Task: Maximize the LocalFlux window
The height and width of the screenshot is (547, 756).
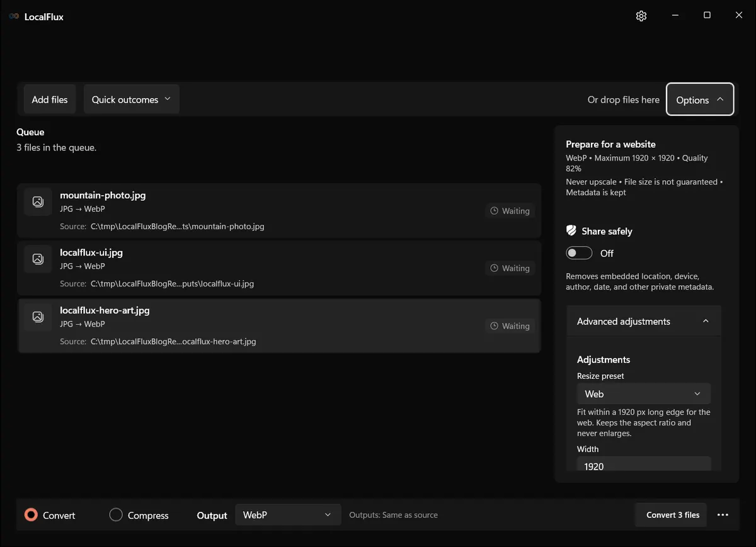Action: 707,16
